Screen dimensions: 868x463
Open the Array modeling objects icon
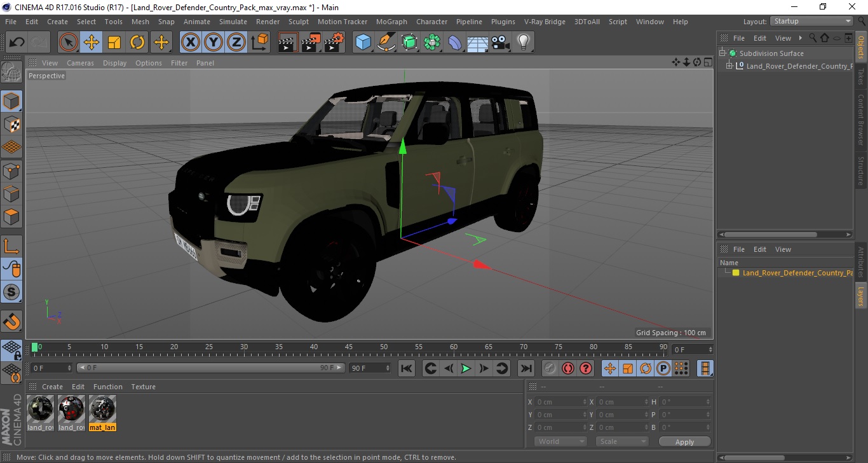[x=432, y=43]
